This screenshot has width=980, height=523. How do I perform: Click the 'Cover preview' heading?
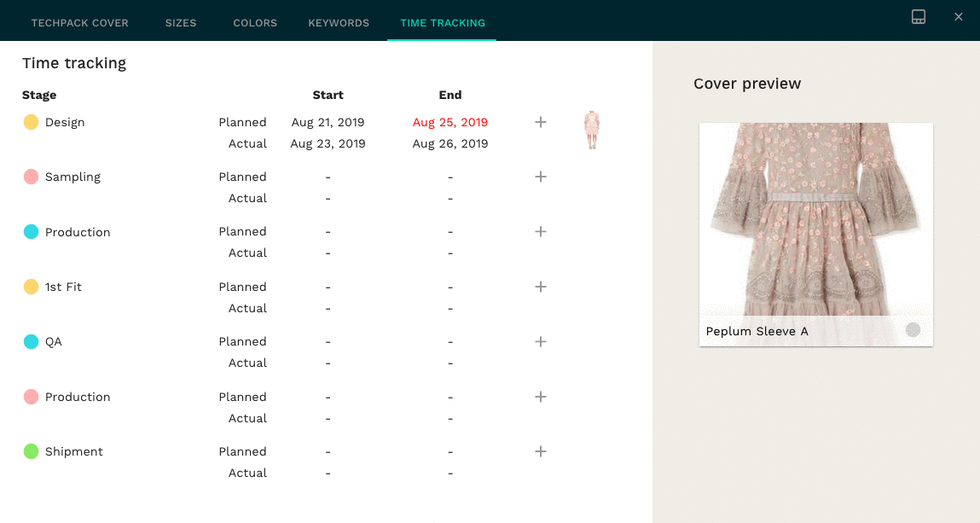click(x=747, y=84)
